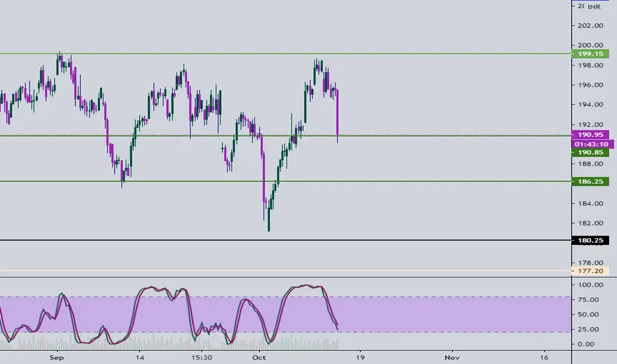Click the 199.15 resistance price label

pyautogui.click(x=590, y=54)
